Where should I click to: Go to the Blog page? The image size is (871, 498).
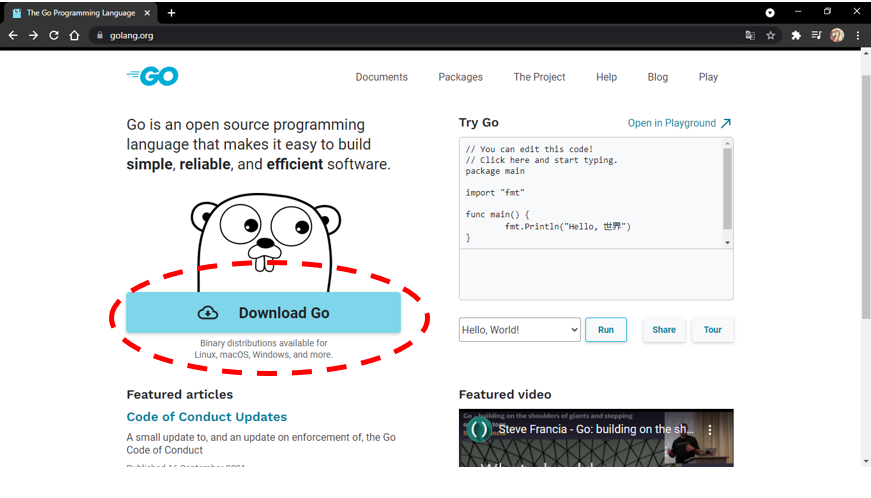coord(657,77)
